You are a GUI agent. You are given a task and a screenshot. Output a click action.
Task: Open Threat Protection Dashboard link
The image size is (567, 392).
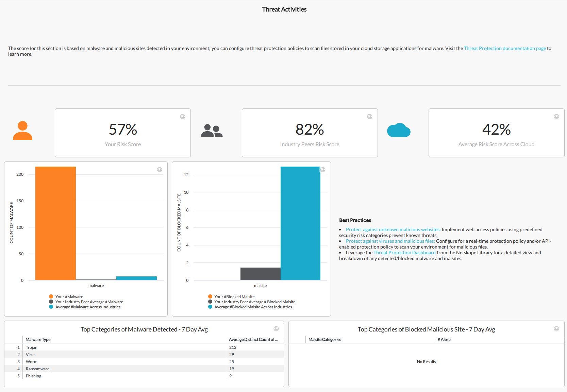404,253
